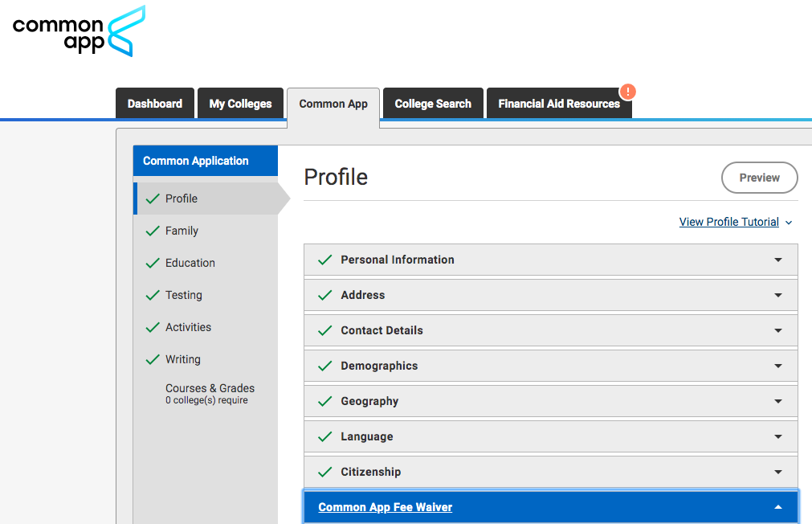The width and height of the screenshot is (812, 524).
Task: Click the Profile page heading
Action: coord(336,177)
